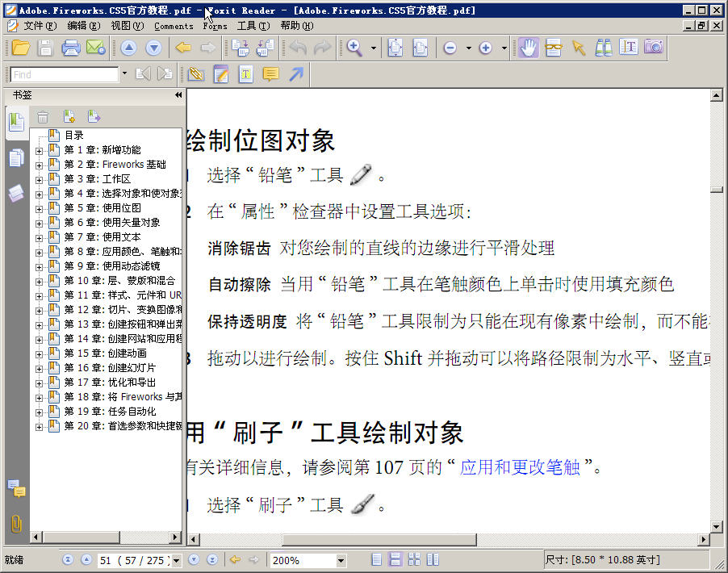Open the magnifier tool dropdown arrow
The width and height of the screenshot is (728, 573).
[x=374, y=48]
